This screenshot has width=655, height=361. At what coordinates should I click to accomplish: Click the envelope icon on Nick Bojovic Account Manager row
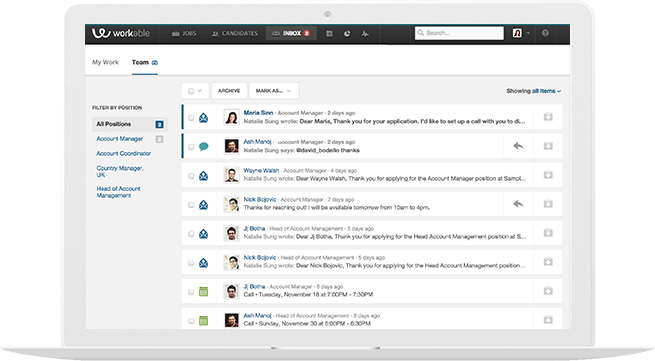click(203, 205)
